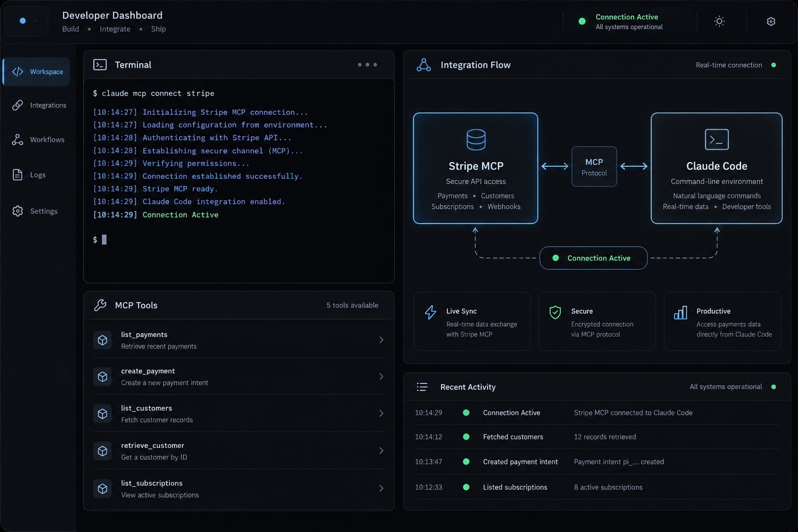The height and width of the screenshot is (532, 798).
Task: Click the Productive bar chart icon
Action: coord(681,312)
